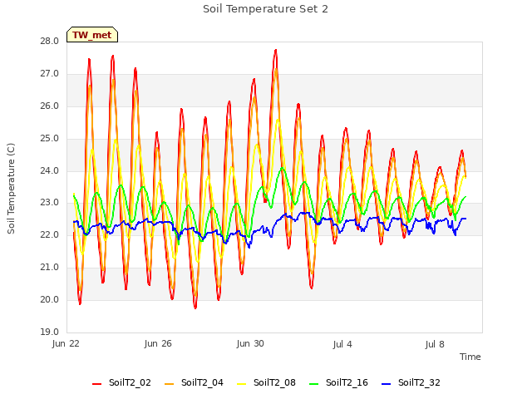
Task: Toggle the SoilT2_04 legend entry
Action: [194, 382]
